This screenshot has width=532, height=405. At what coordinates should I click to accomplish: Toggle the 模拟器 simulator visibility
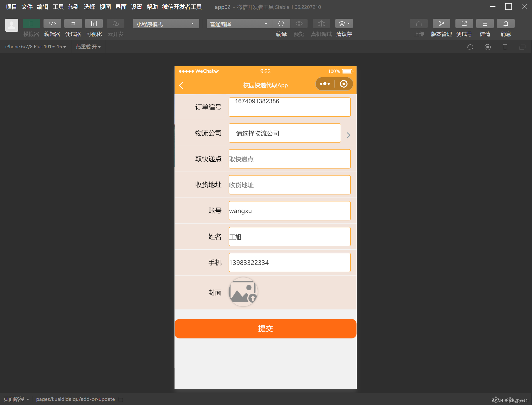click(31, 23)
